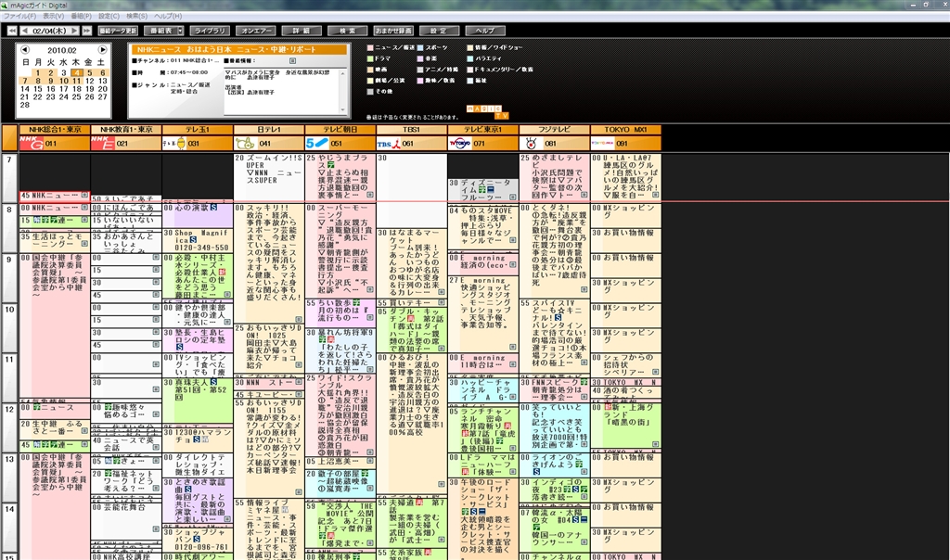
Task: Show next month in the mini calendar
Action: [x=104, y=49]
